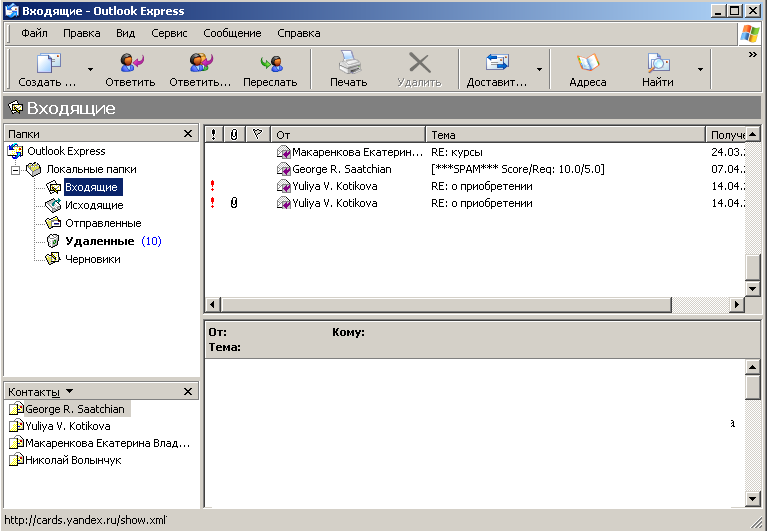Viewport: 767px width, 531px height.
Task: Open the dropdown arrow next to Доставит...
Action: [539, 69]
